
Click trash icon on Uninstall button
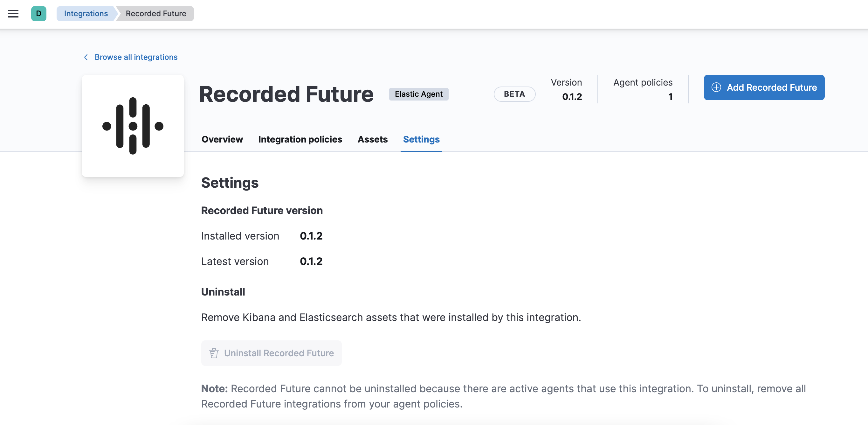point(214,353)
